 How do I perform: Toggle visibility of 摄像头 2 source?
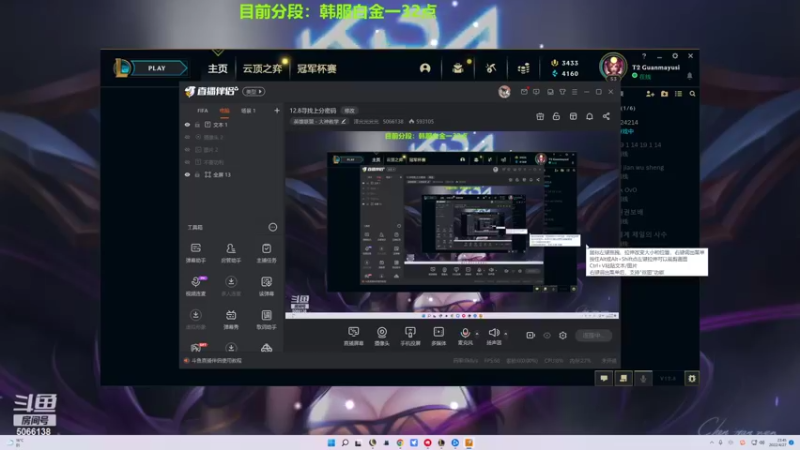[x=187, y=137]
